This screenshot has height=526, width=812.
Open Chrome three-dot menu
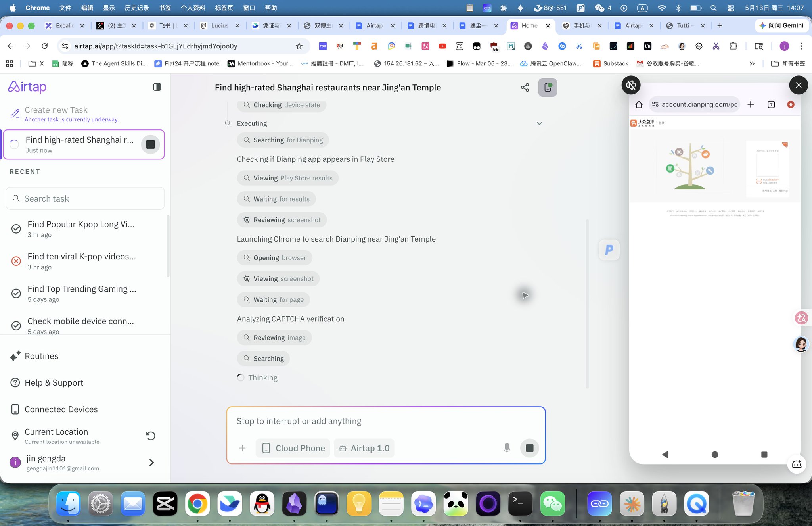tap(801, 46)
